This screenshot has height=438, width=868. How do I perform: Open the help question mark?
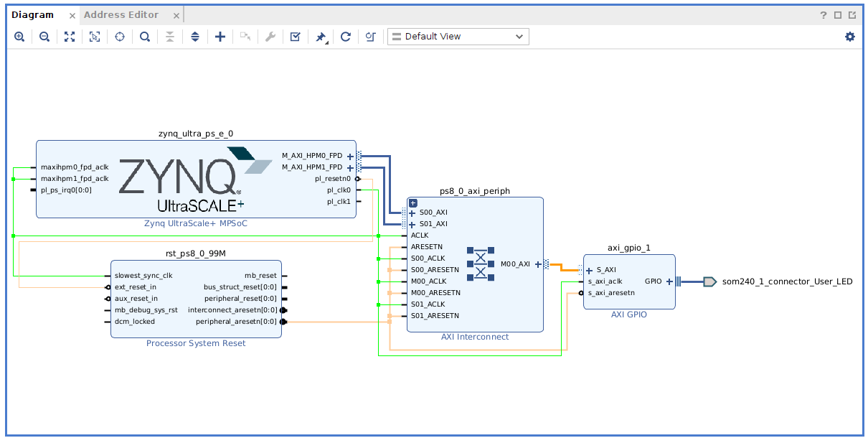(x=824, y=15)
